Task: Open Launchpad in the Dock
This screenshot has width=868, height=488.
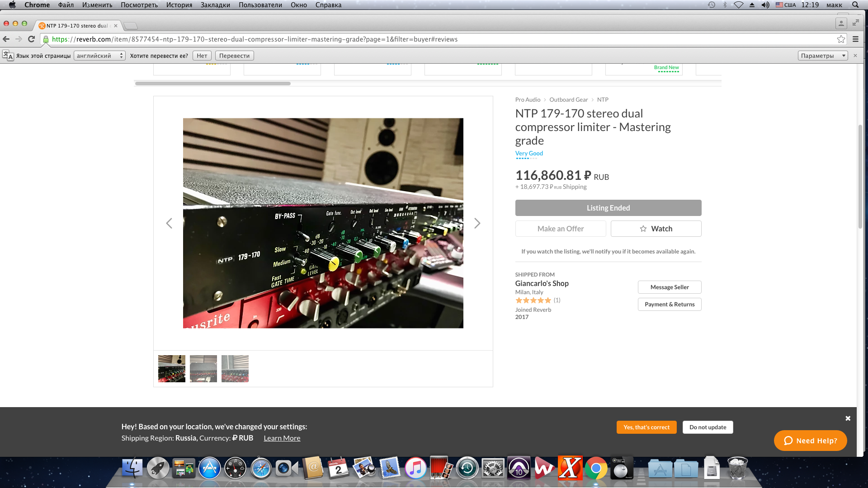Action: tap(158, 468)
